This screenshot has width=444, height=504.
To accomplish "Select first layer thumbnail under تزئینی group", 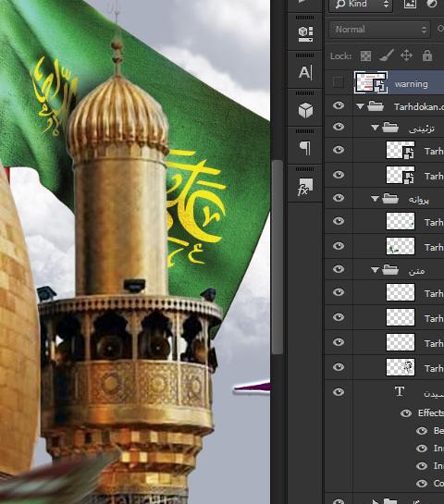I will (x=401, y=151).
